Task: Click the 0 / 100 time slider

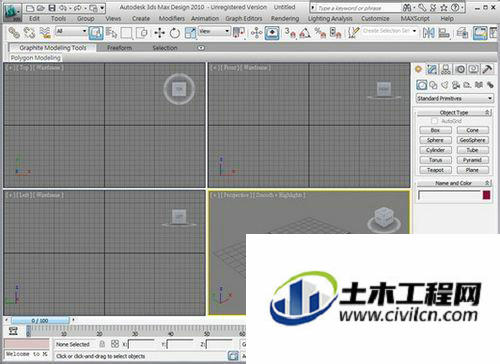Action: pyautogui.click(x=40, y=320)
